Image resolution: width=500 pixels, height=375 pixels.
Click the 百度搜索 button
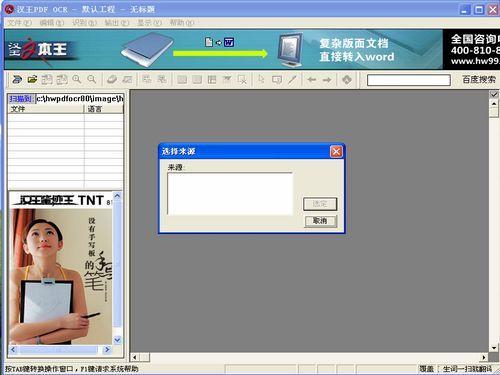479,80
